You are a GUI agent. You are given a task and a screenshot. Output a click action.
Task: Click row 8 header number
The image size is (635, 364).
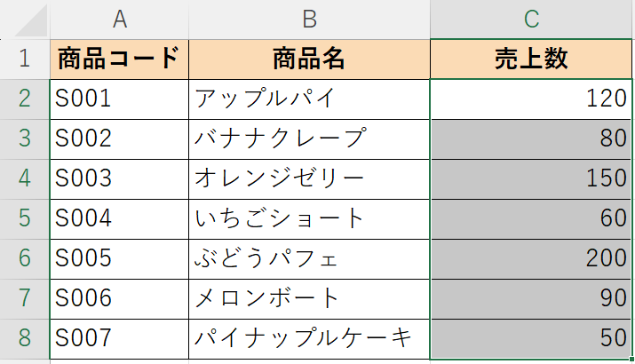[24, 338]
